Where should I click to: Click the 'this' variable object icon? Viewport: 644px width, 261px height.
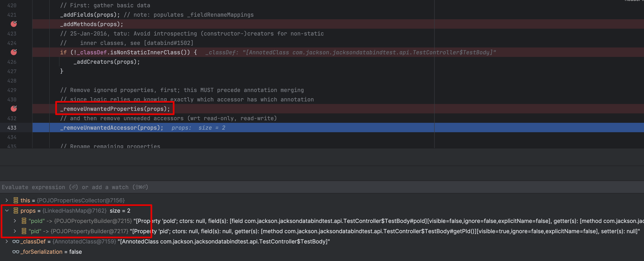click(x=16, y=200)
